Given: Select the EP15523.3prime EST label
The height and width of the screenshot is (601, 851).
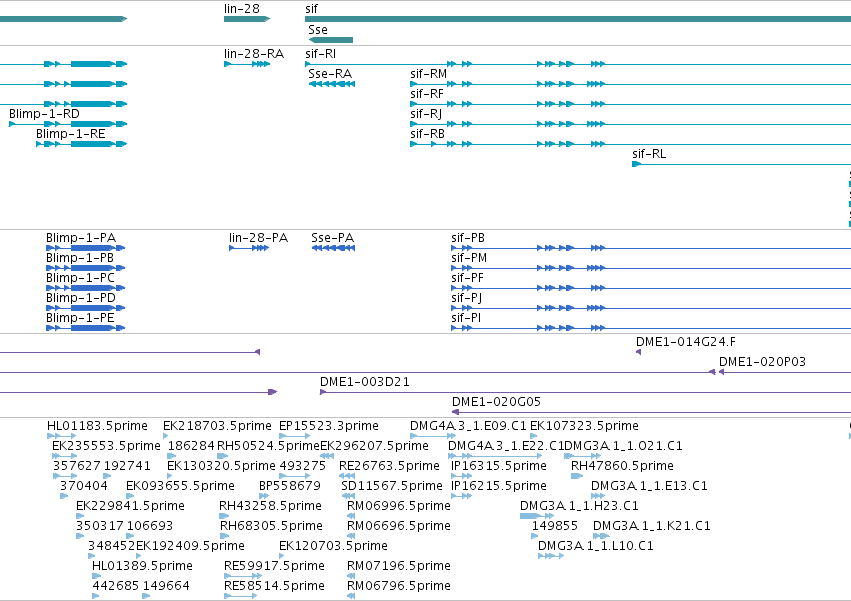Looking at the screenshot, I should point(328,426).
